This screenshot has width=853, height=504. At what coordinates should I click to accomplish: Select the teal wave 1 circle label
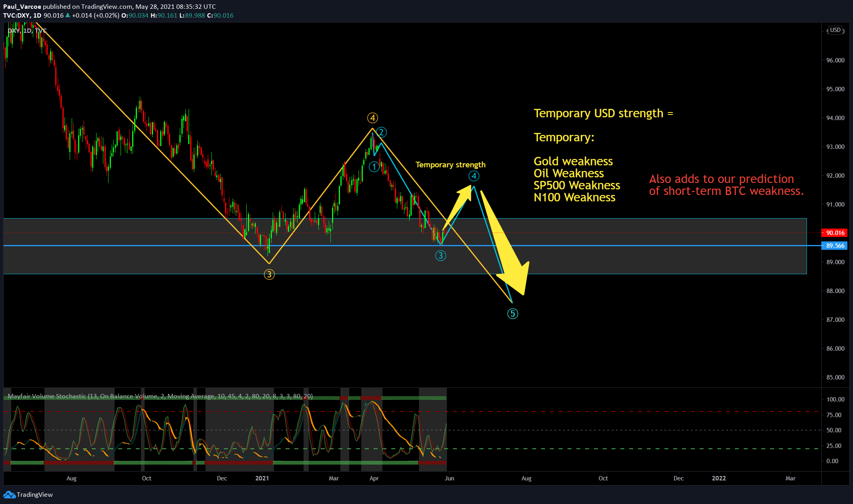coord(374,167)
